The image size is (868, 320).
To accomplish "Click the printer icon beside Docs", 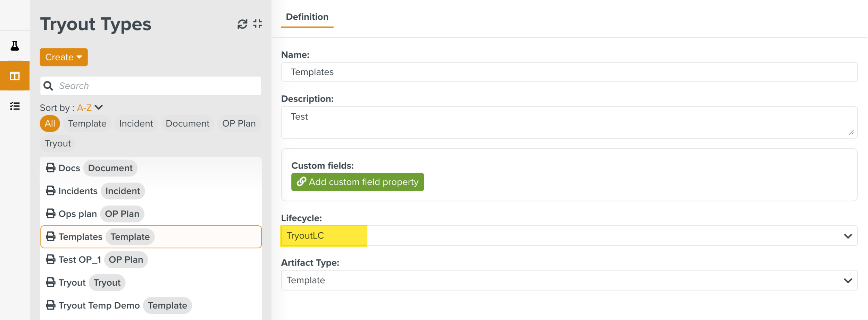I will pyautogui.click(x=51, y=168).
